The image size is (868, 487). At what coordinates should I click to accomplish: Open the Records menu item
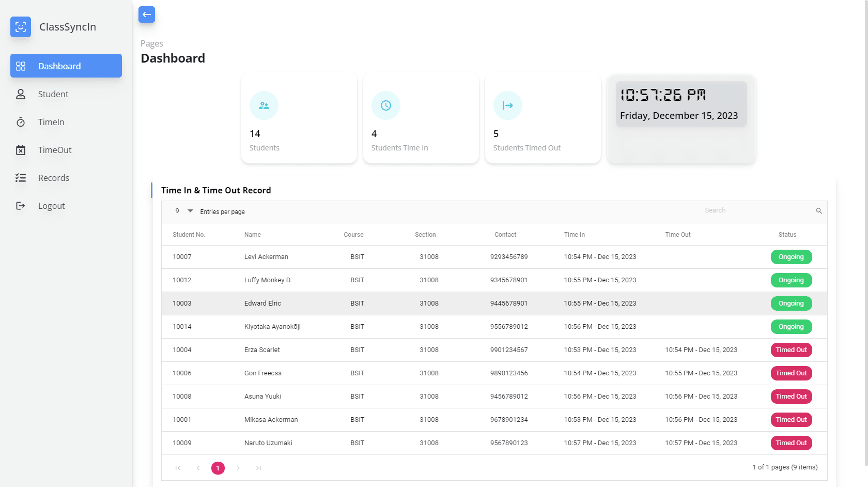click(x=66, y=178)
